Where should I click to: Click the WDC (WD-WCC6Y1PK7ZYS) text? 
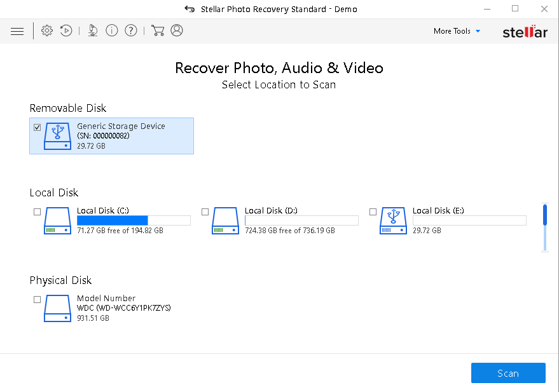point(124,308)
